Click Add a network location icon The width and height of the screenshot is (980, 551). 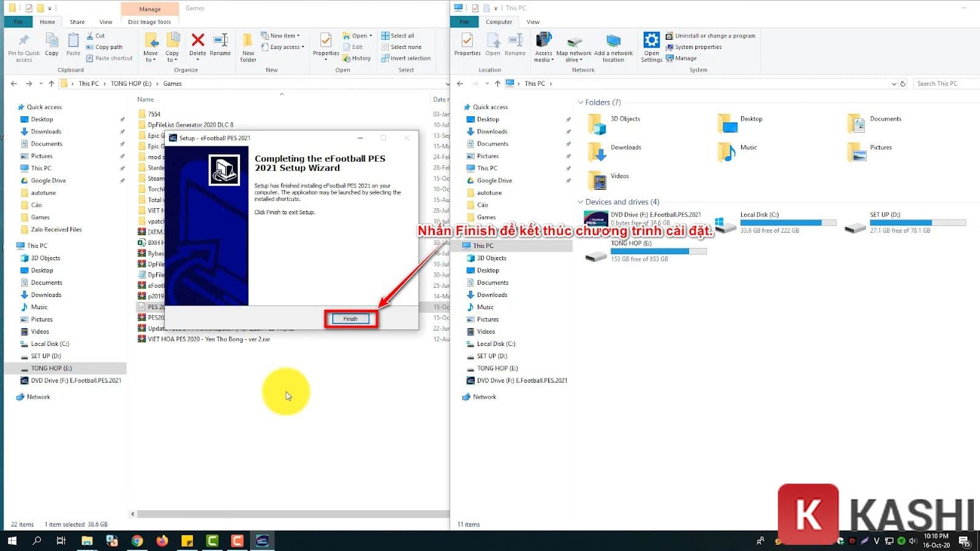(613, 42)
